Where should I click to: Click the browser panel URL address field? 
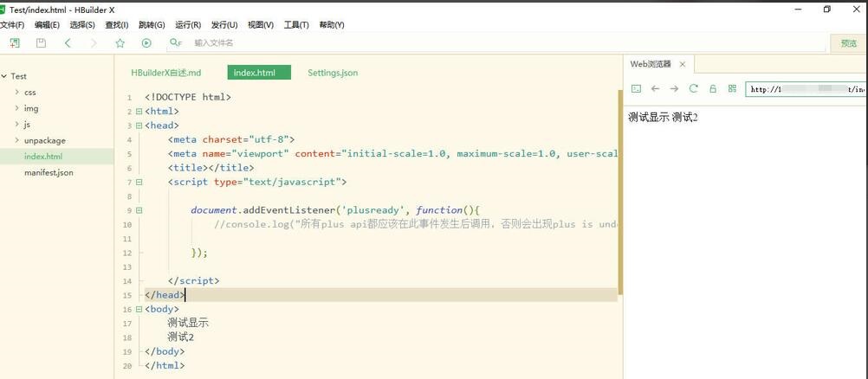(x=806, y=89)
